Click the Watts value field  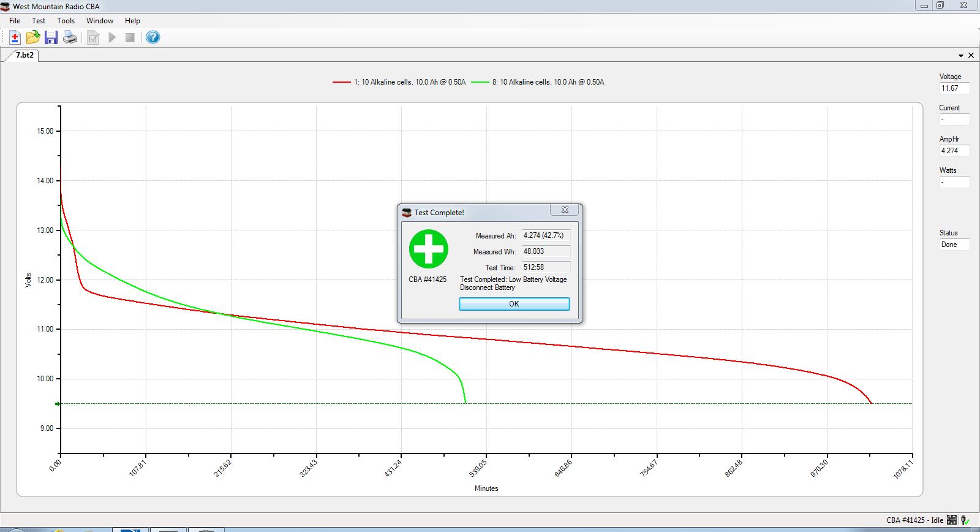(x=954, y=182)
